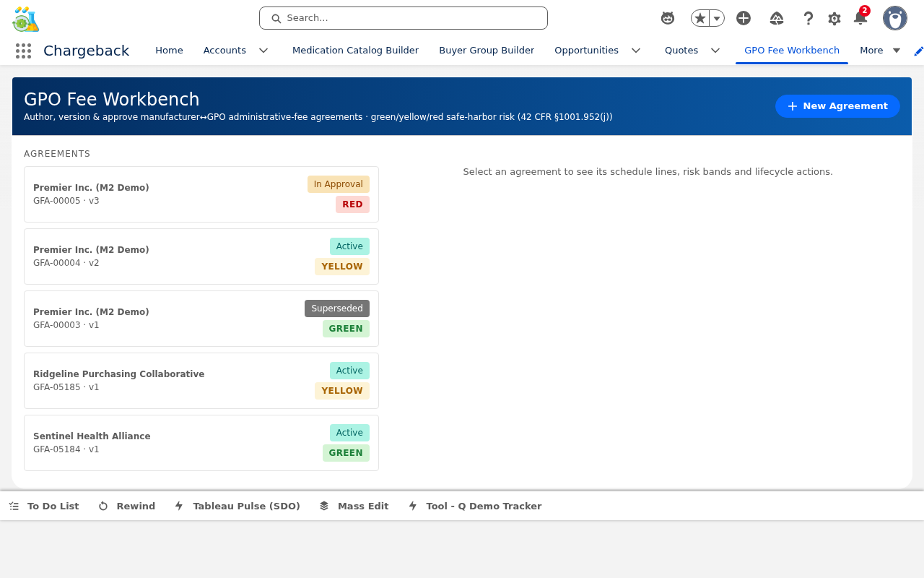Open the Rewind utility
The width and height of the screenshot is (924, 578).
pos(127,506)
